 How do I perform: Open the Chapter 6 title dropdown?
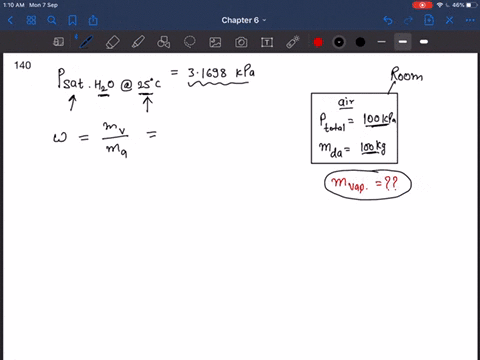244,20
